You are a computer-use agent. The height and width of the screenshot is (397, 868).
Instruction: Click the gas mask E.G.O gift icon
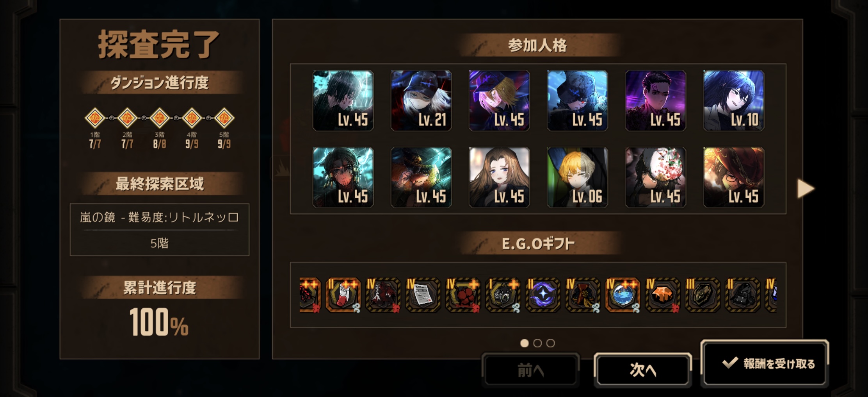503,295
